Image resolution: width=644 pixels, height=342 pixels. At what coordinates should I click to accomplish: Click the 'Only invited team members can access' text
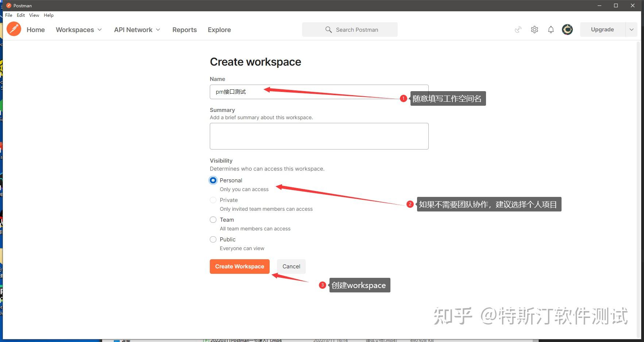[x=266, y=209]
